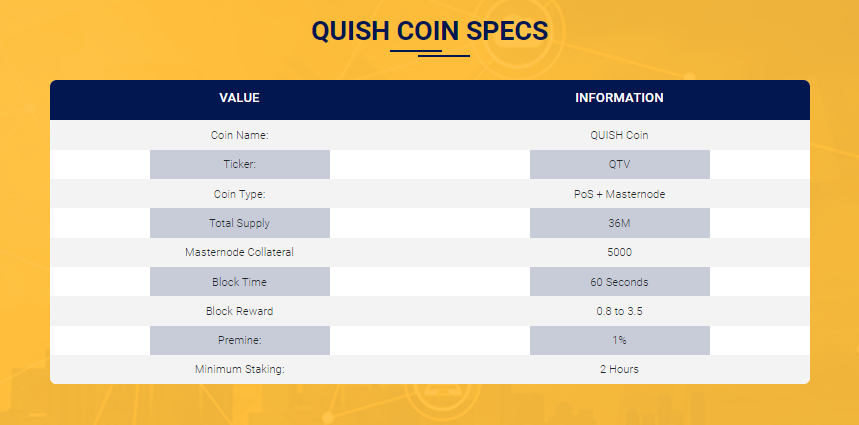Screen dimensions: 859x425
Task: Select the Block Time label cell
Action: (x=240, y=282)
